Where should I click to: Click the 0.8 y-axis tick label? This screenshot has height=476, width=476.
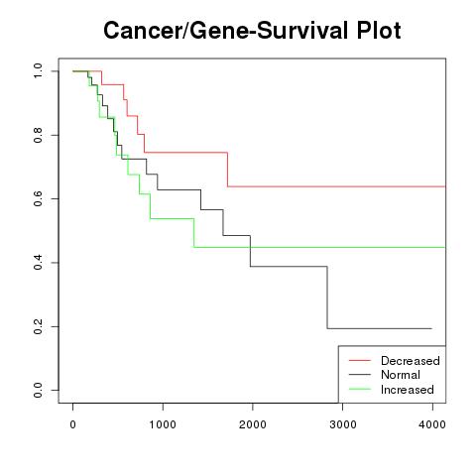[38, 135]
